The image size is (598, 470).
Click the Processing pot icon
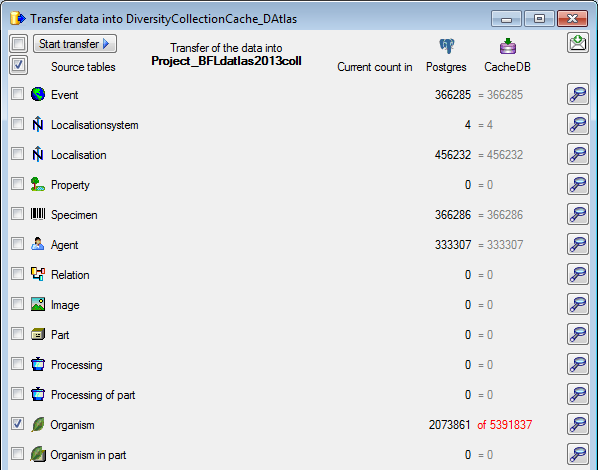point(38,364)
